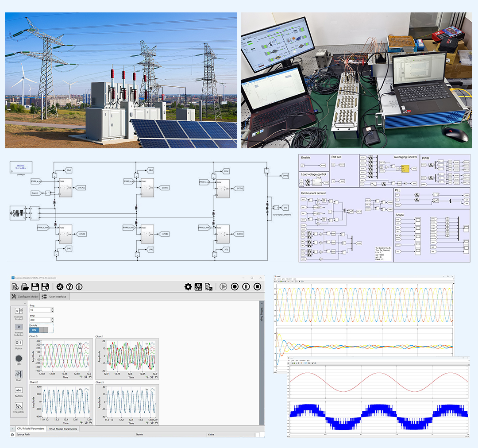This screenshot has width=478, height=448.
Task: Stop the simulation with the square button
Action: coord(257,287)
